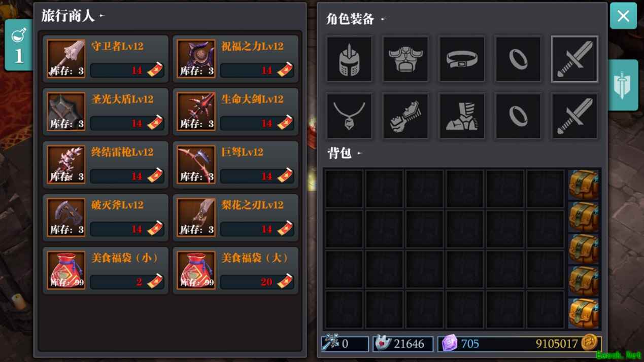Select the first backpack bag
The width and height of the screenshot is (644, 362).
point(584,185)
